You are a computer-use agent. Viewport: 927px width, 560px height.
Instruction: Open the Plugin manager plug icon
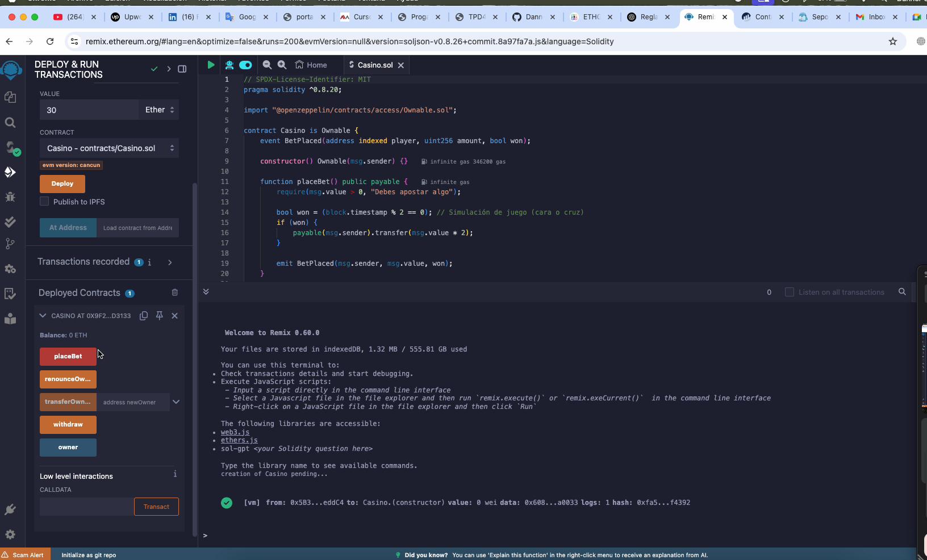click(x=10, y=509)
